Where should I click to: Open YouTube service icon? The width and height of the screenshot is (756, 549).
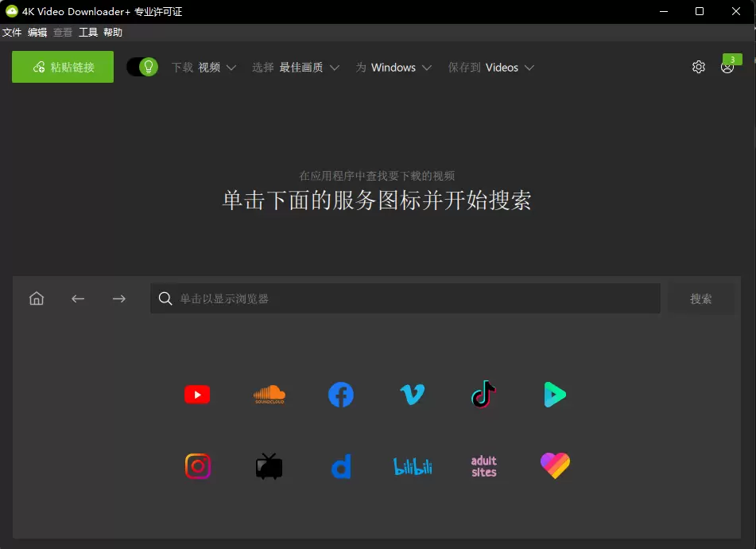197,395
